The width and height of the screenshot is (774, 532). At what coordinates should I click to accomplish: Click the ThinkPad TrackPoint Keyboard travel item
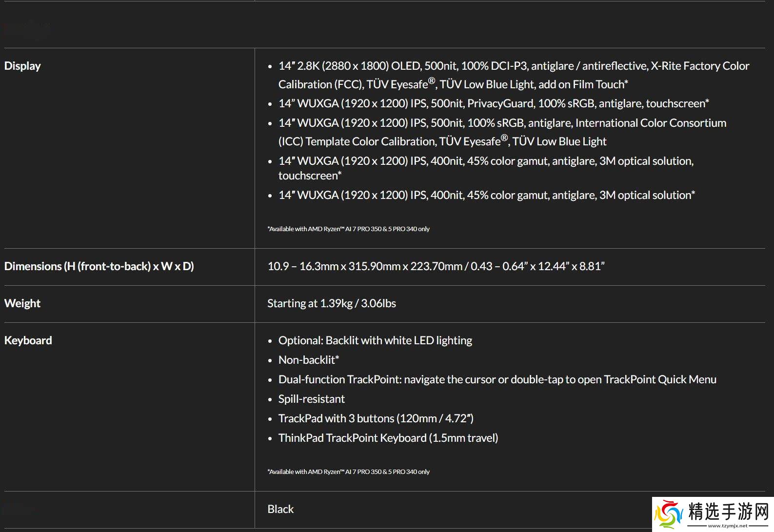pyautogui.click(x=388, y=438)
